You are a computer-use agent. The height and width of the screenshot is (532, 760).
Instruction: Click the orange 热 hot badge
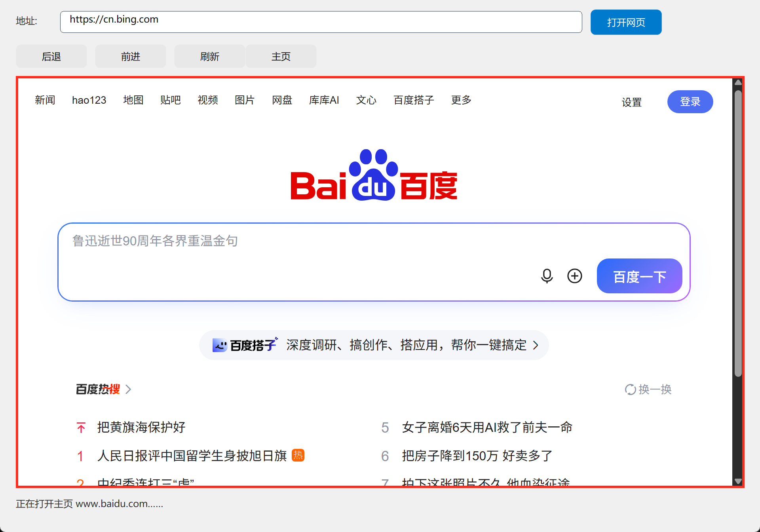298,455
